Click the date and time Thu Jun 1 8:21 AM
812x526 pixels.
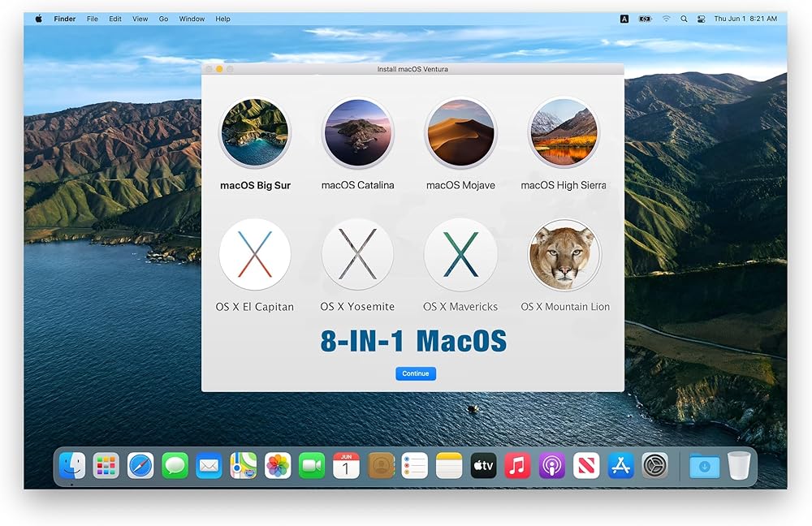pyautogui.click(x=745, y=19)
